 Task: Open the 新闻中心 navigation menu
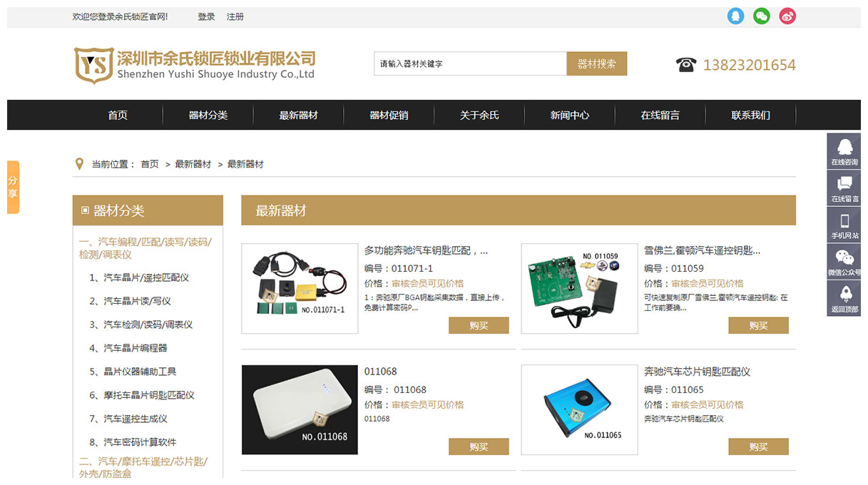pyautogui.click(x=570, y=115)
